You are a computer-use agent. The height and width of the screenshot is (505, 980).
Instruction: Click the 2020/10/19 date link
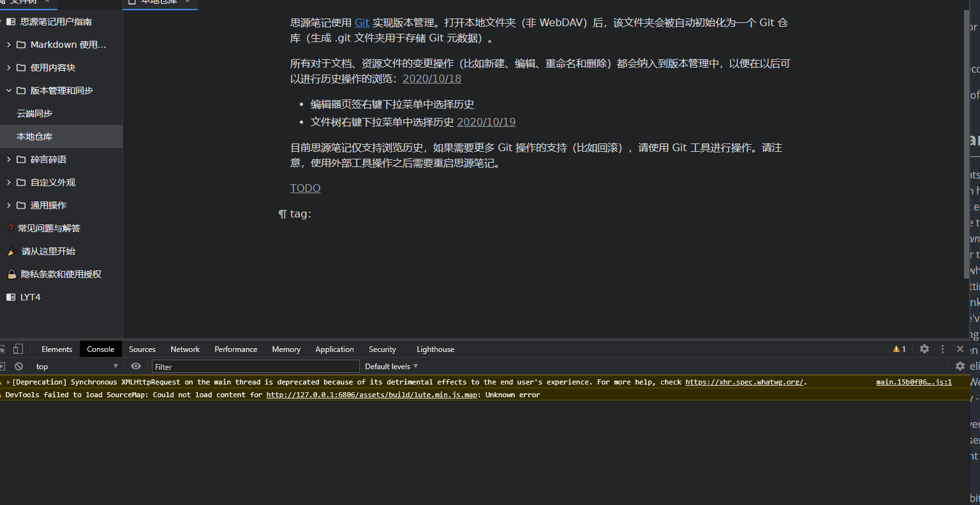486,122
